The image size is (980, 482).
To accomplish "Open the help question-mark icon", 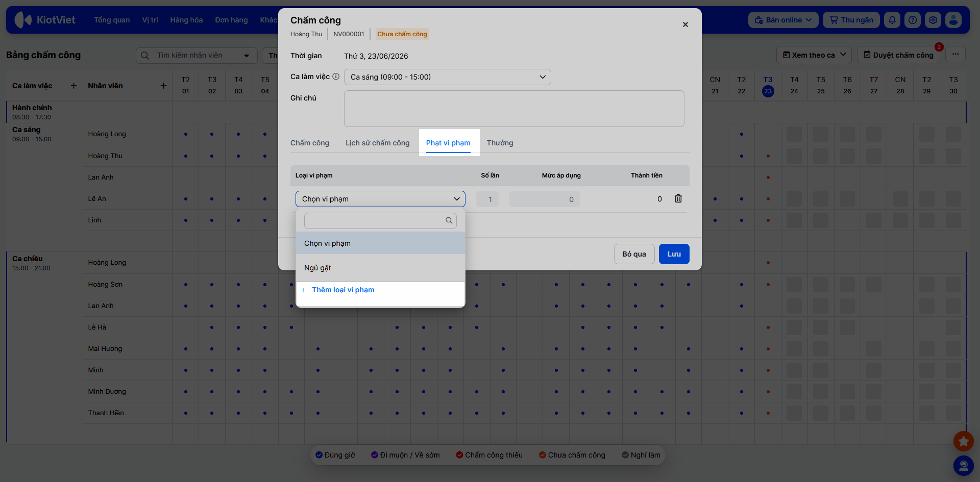I will (913, 20).
